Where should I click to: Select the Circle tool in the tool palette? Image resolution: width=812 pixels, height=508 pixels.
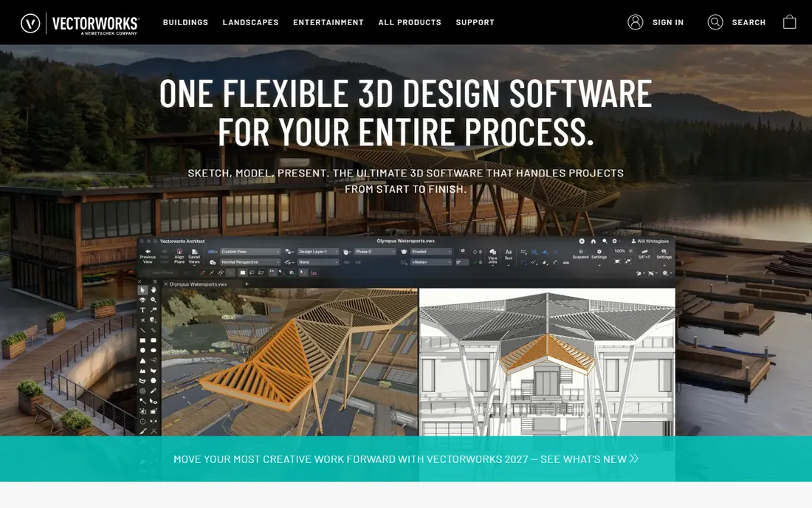142,350
